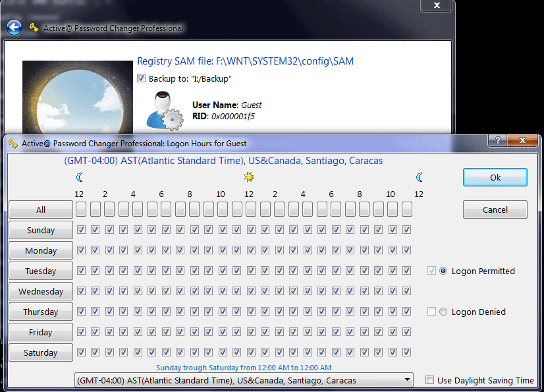
Task: Close the main Password Changer window
Action: [x=437, y=5]
